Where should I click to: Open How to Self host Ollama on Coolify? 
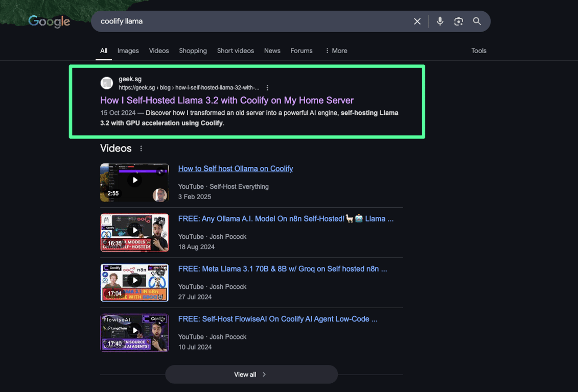coord(236,168)
